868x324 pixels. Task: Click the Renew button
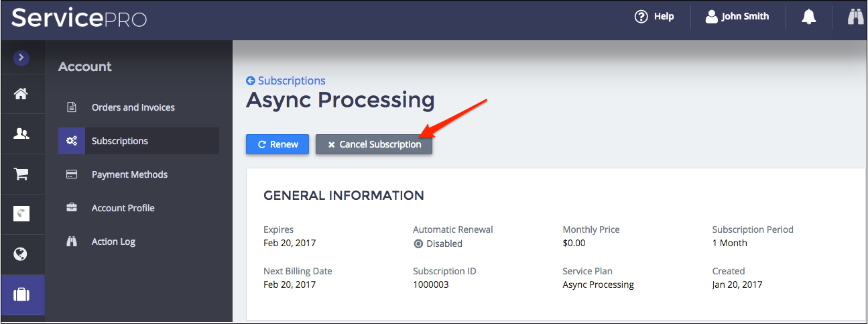coord(277,144)
